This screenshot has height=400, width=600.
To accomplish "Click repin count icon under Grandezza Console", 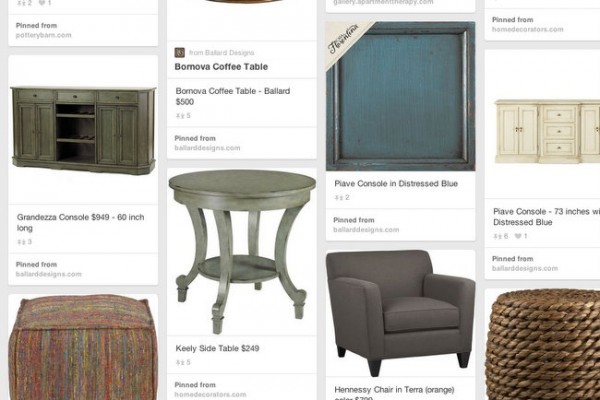I will click(x=21, y=242).
